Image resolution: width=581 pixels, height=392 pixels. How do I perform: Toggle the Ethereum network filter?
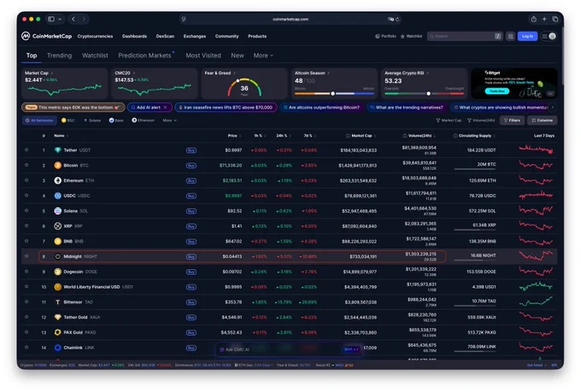pyautogui.click(x=144, y=120)
